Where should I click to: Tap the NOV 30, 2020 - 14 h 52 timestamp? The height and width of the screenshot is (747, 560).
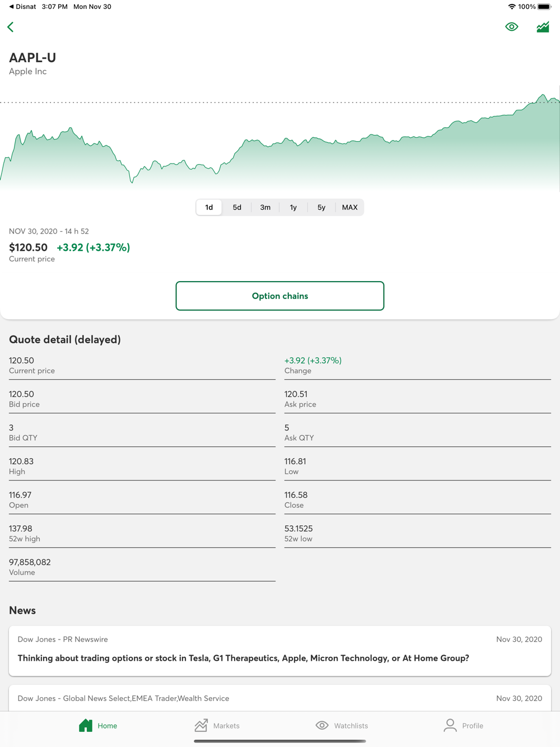[49, 231]
